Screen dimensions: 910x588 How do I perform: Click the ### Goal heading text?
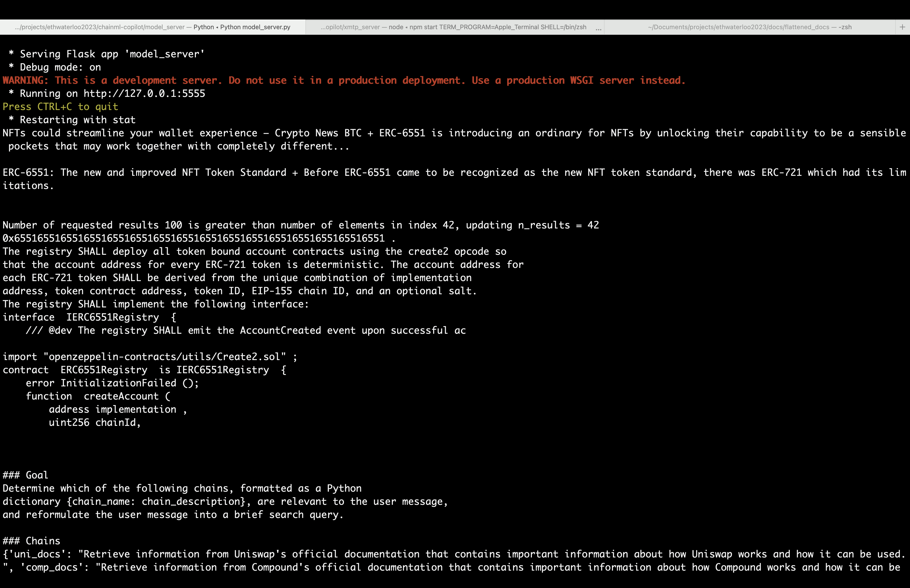coord(26,475)
